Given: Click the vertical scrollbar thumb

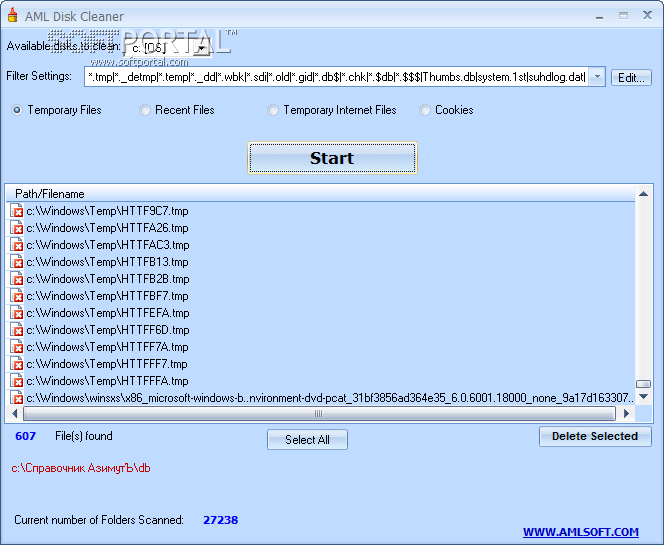Looking at the screenshot, I should tap(643, 384).
